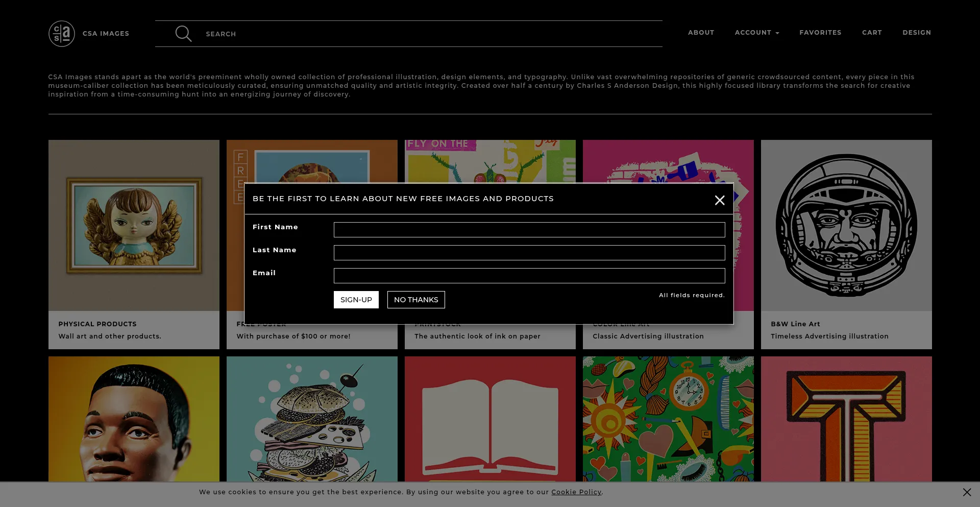
Task: Click the magnifying glass search icon
Action: click(x=183, y=34)
